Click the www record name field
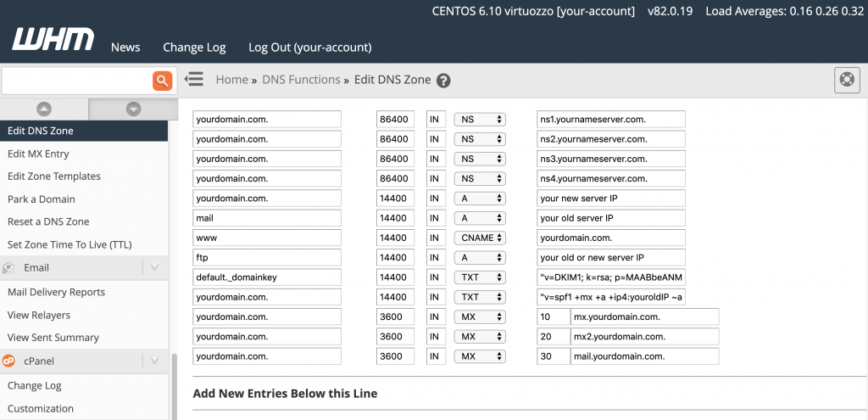868x420 pixels. [267, 238]
